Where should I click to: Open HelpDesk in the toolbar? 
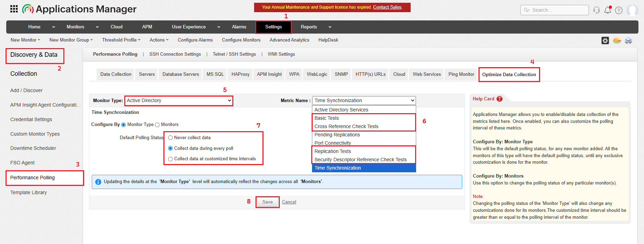(328, 40)
